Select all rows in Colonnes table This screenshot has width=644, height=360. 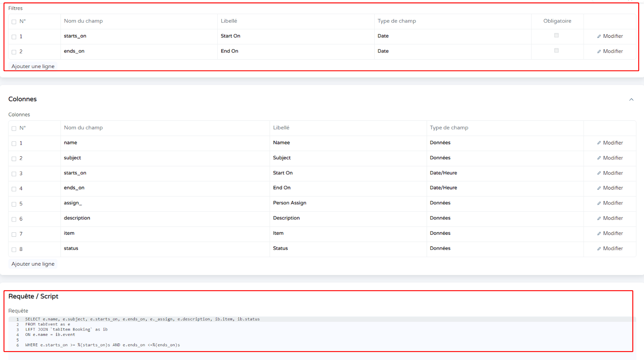click(x=14, y=128)
